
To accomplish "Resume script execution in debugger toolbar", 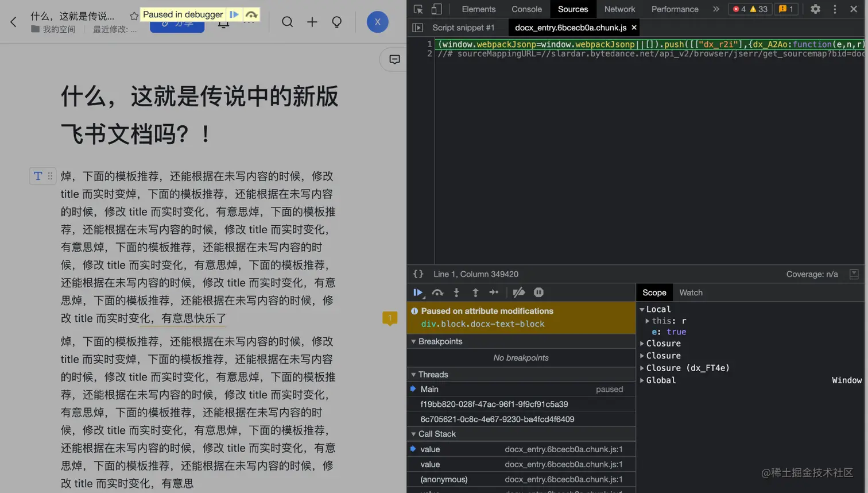I will (x=418, y=292).
